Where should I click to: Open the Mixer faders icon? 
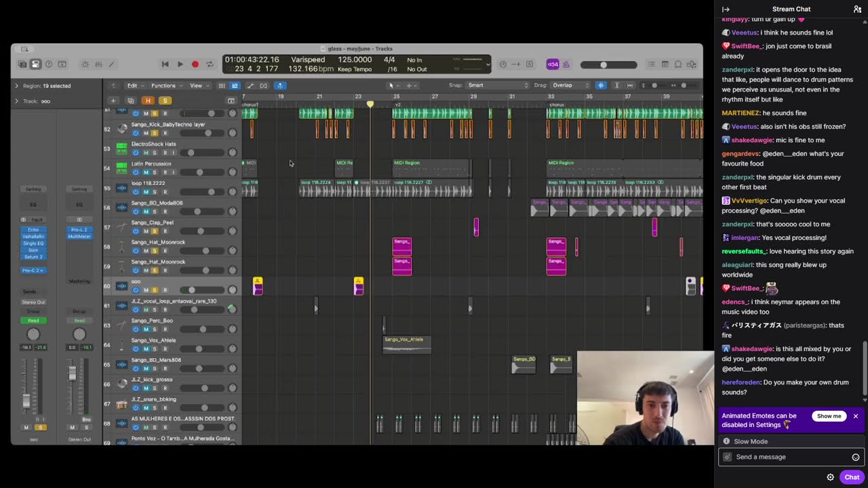click(98, 64)
